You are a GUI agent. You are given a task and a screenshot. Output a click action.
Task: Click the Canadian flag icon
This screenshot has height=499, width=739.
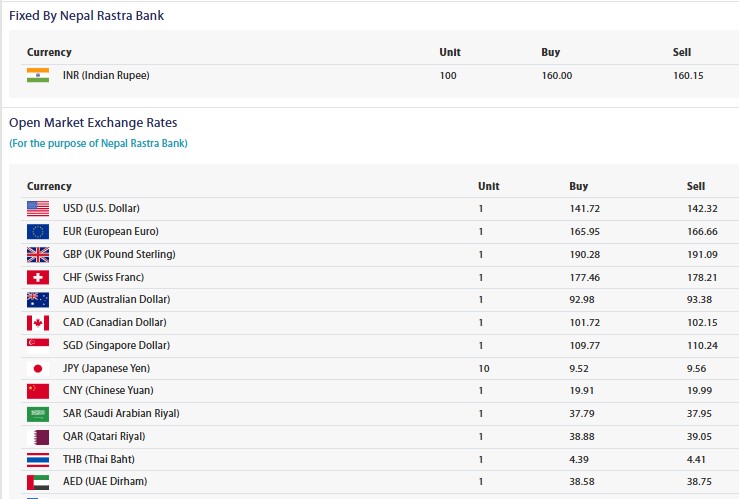38,322
